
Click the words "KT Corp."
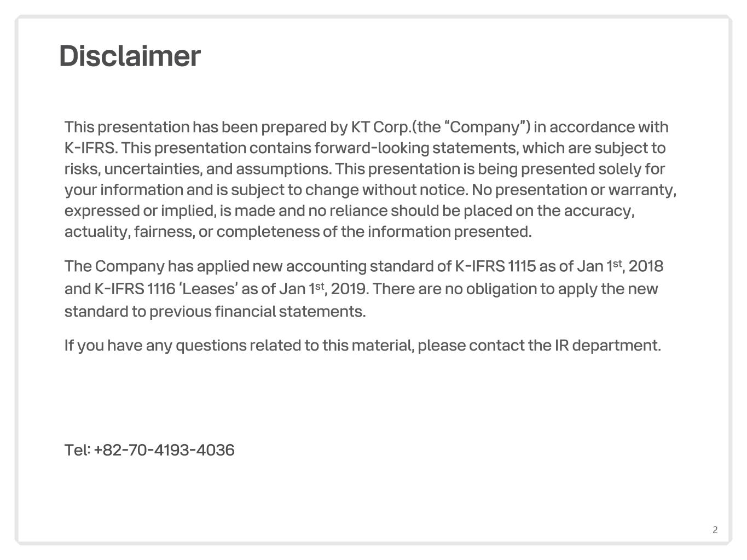coord(380,127)
